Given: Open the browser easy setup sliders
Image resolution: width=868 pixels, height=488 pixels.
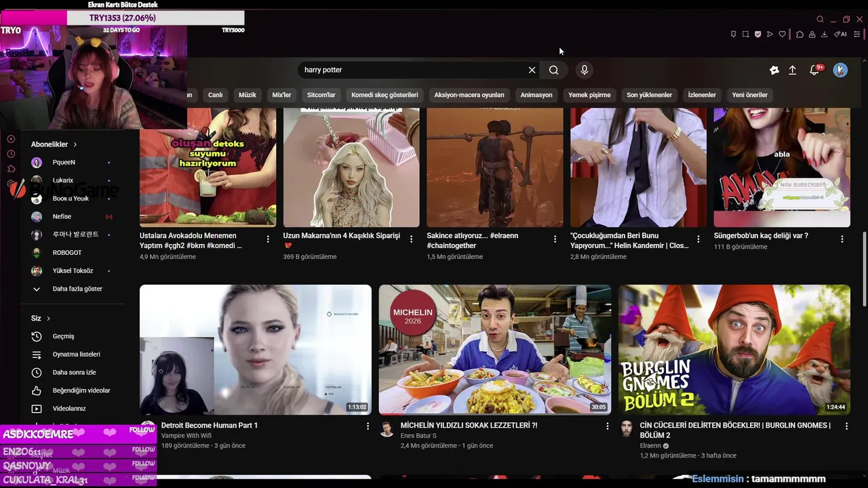Looking at the screenshot, I should (857, 34).
